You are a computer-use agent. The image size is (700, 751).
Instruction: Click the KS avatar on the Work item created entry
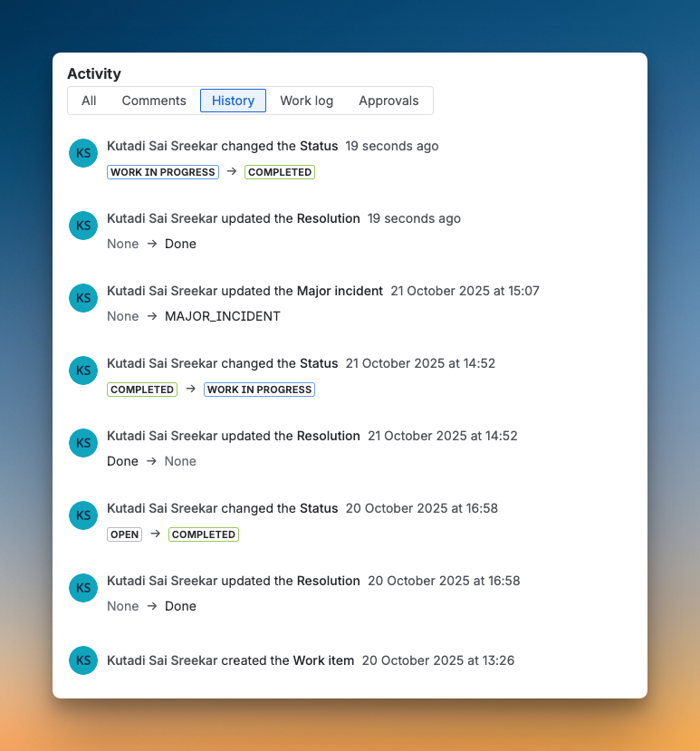coord(83,660)
